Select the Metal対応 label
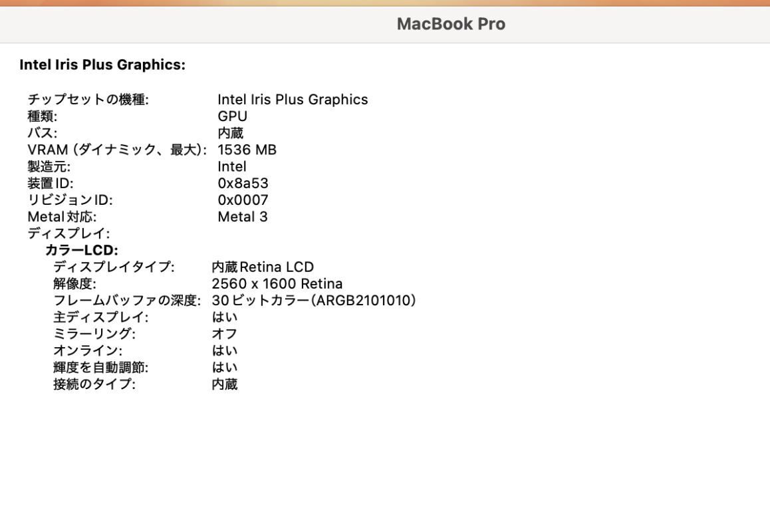 pos(62,217)
